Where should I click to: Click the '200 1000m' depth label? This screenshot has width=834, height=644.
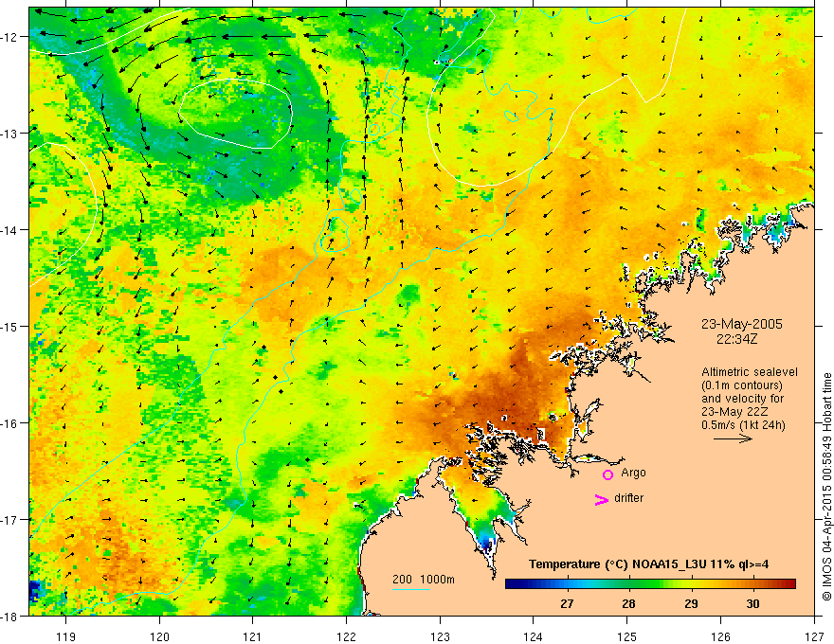click(424, 580)
